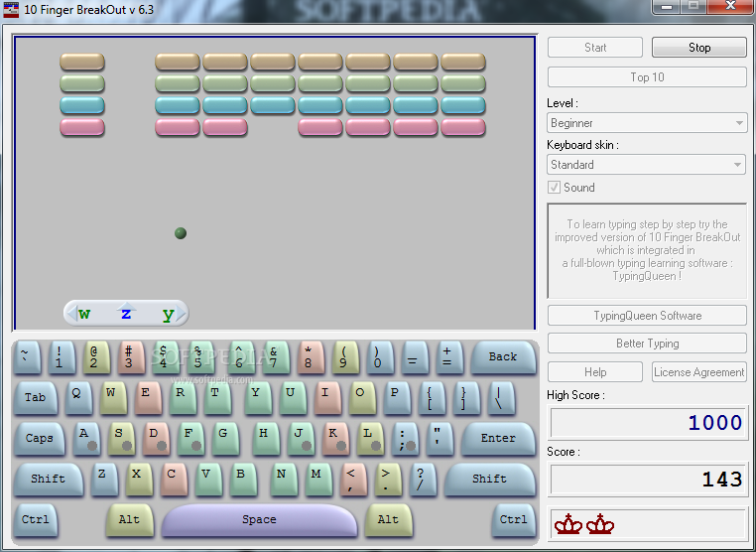Screen dimensions: 756x552
Task: Click the comma less-than key
Action: tap(353, 479)
